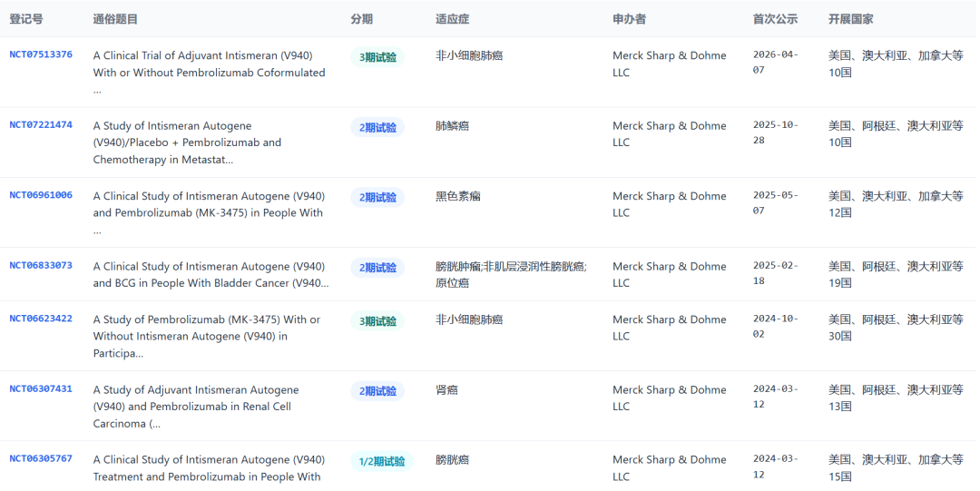Open trial link NCT06961006

click(41, 195)
